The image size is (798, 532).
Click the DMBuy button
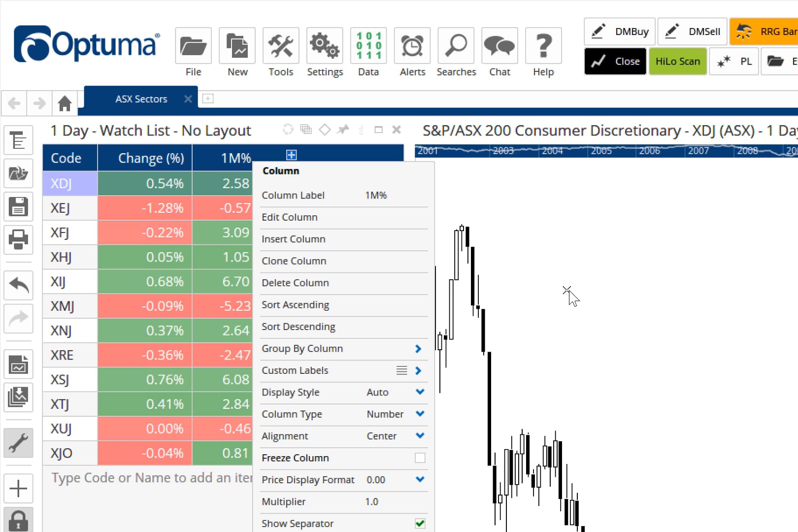pyautogui.click(x=620, y=32)
